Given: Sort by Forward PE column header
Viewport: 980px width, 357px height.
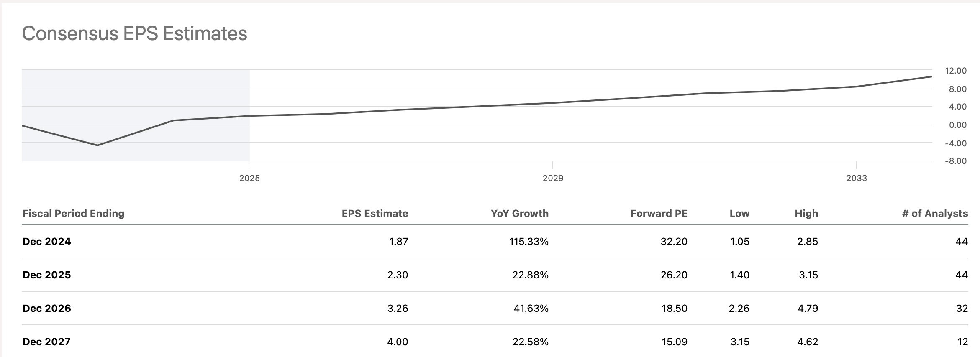Looking at the screenshot, I should (659, 214).
